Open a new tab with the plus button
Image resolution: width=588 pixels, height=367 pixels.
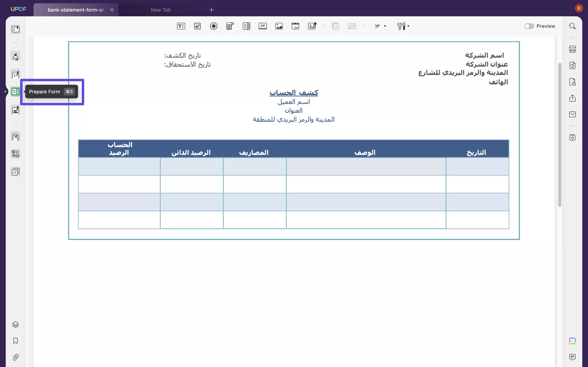pyautogui.click(x=211, y=10)
